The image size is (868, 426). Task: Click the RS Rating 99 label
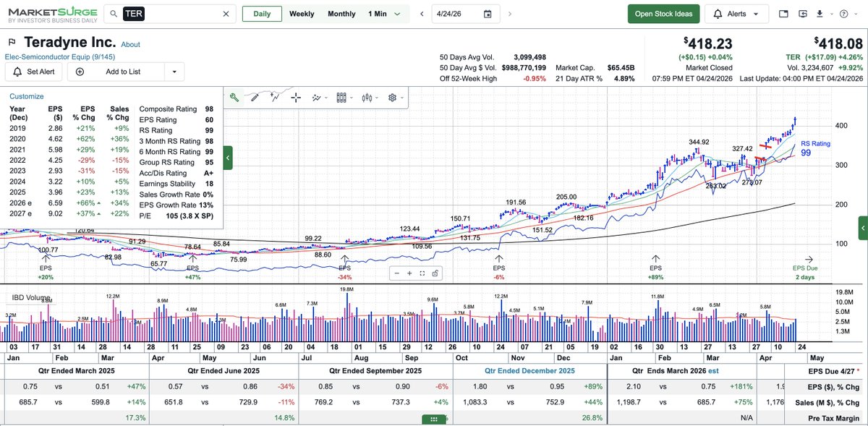(815, 148)
